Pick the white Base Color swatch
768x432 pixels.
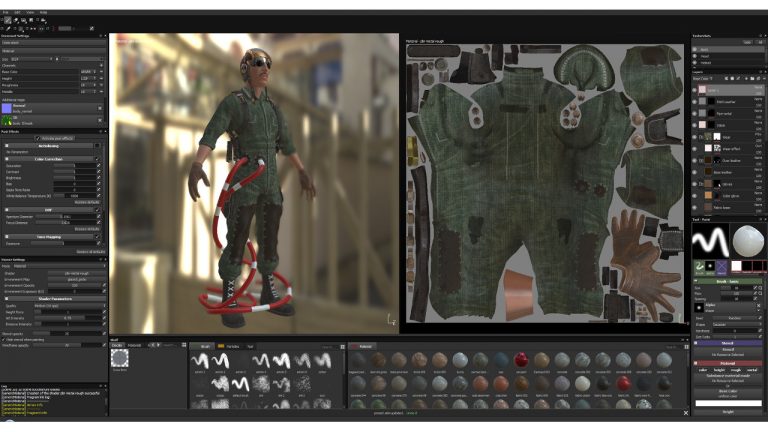(729, 403)
